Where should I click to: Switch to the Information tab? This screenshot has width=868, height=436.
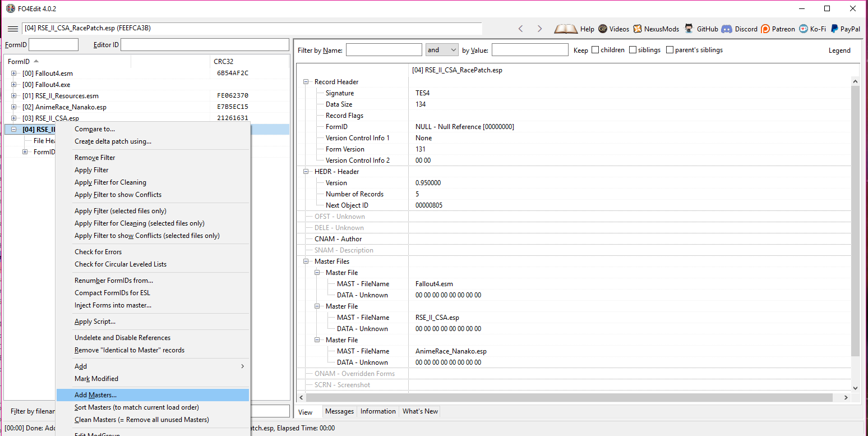point(378,411)
